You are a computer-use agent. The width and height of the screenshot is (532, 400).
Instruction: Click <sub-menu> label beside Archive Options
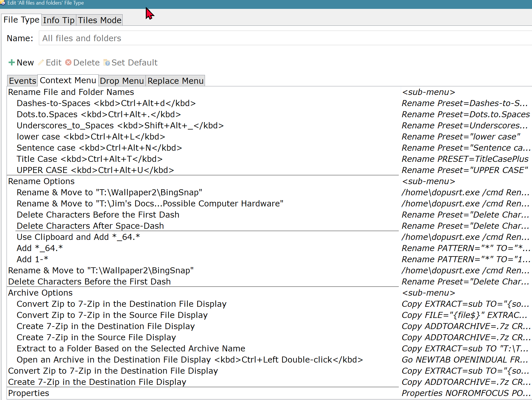[428, 293]
